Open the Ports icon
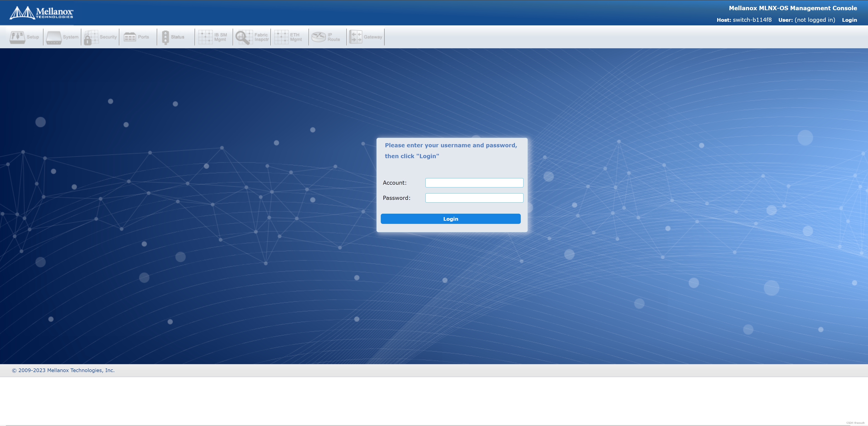868x426 pixels. 130,37
